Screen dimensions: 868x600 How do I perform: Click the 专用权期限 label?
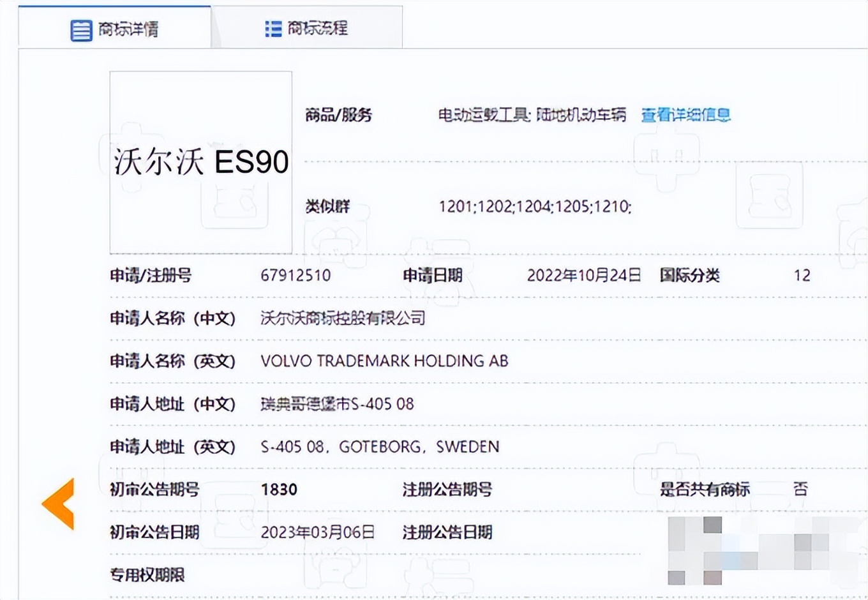pos(147,575)
